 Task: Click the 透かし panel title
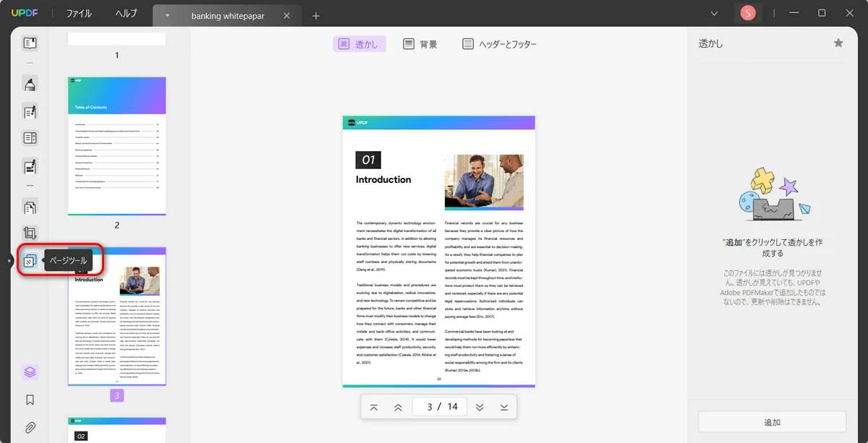click(x=710, y=43)
